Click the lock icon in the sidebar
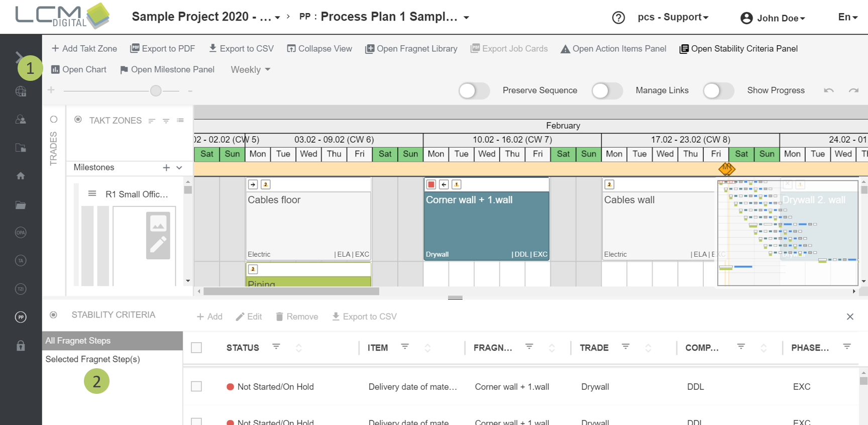The width and height of the screenshot is (868, 425). click(x=21, y=346)
